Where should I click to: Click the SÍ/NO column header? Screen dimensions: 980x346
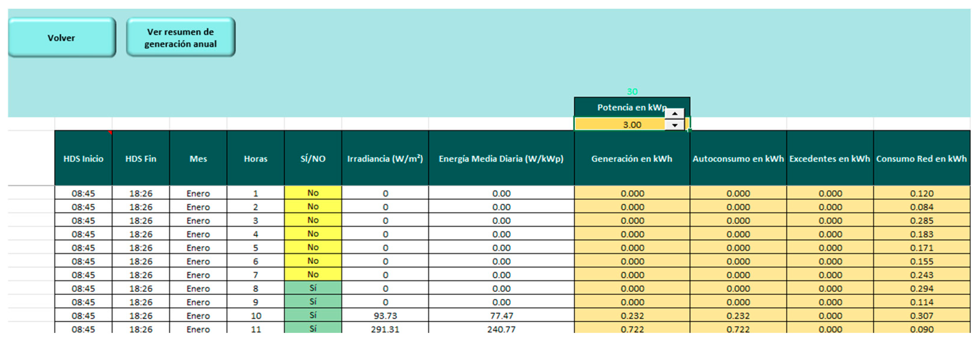[x=313, y=158]
